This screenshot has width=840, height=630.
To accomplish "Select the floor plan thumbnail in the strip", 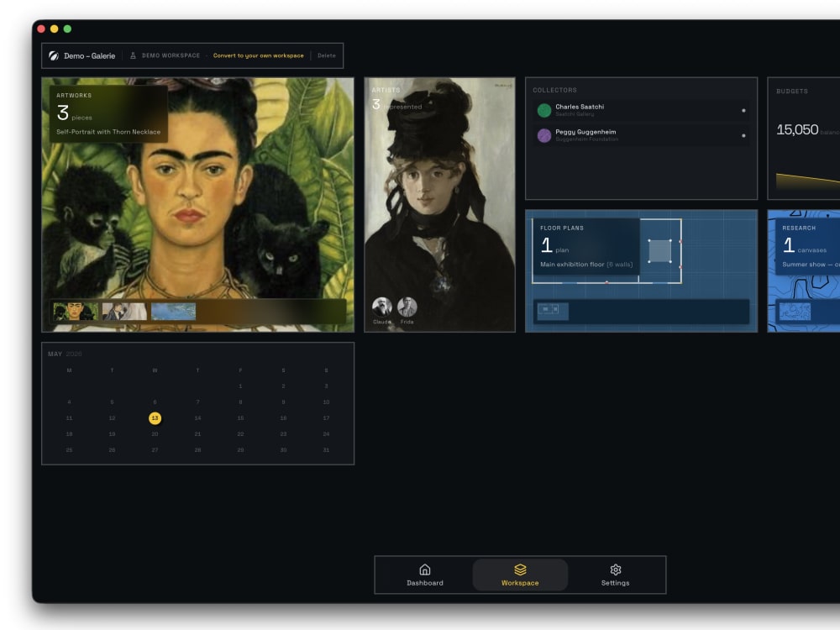I will (x=553, y=311).
